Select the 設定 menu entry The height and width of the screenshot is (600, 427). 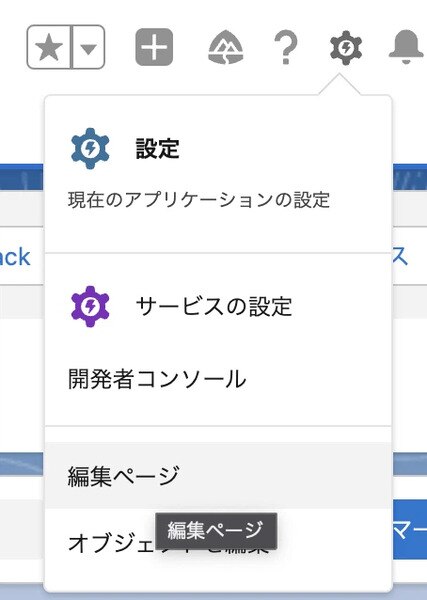click(x=157, y=148)
